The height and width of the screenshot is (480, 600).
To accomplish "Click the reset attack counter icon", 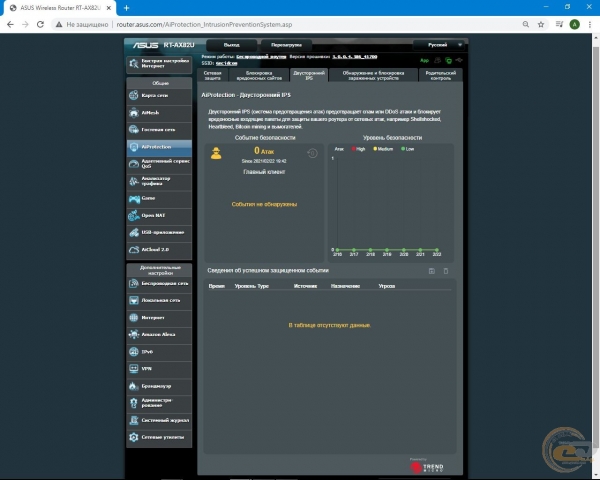I will 312,153.
